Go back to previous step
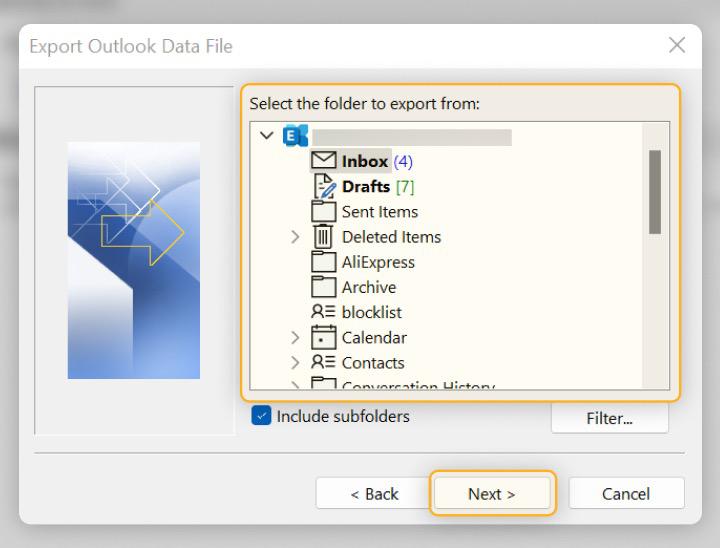The width and height of the screenshot is (720, 548). click(374, 494)
